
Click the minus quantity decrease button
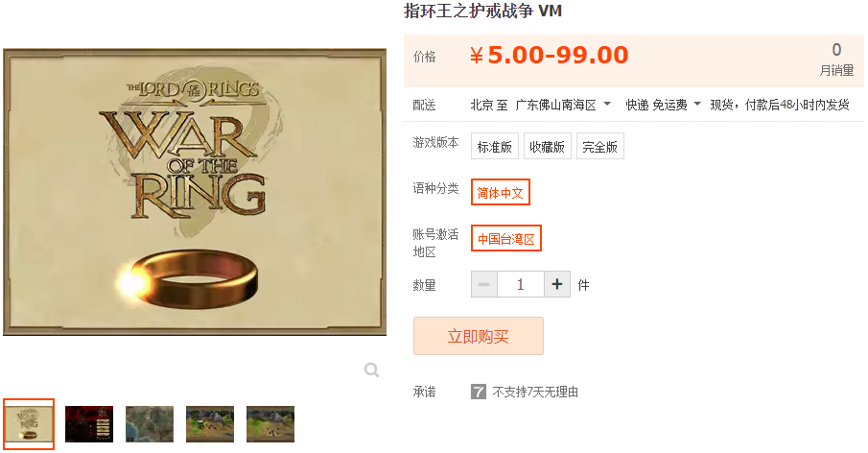click(x=484, y=285)
